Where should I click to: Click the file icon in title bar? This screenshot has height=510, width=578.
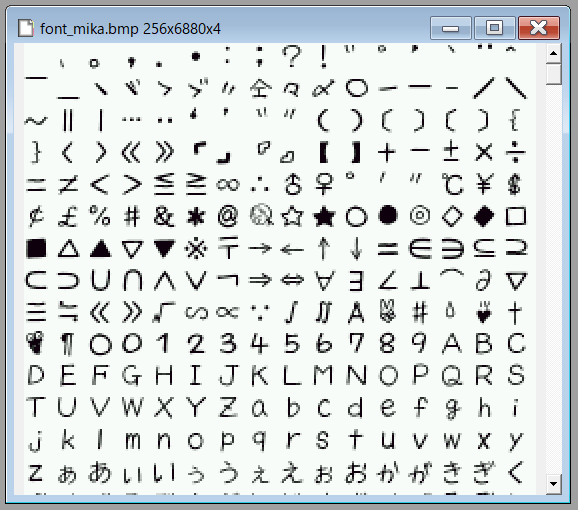click(26, 28)
